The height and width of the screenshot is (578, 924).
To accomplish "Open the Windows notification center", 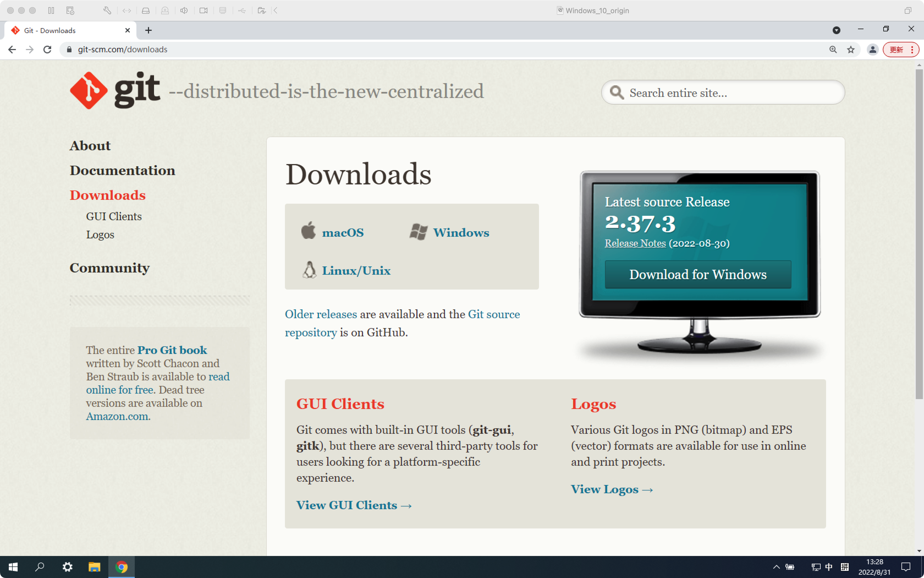I will [906, 567].
